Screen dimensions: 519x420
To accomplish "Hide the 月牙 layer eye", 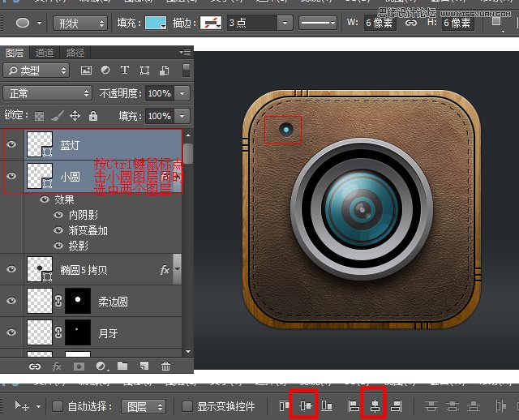I will click(11, 332).
